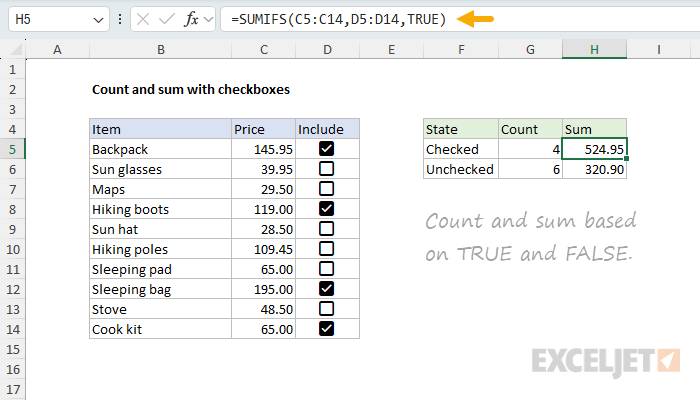Select the price cell 195.00
The height and width of the screenshot is (400, 700).
[x=263, y=289]
